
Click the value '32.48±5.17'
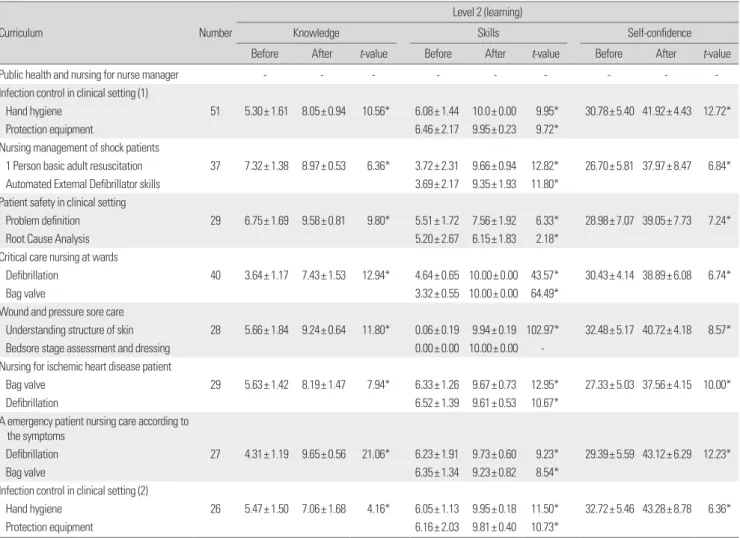pyautogui.click(x=609, y=330)
